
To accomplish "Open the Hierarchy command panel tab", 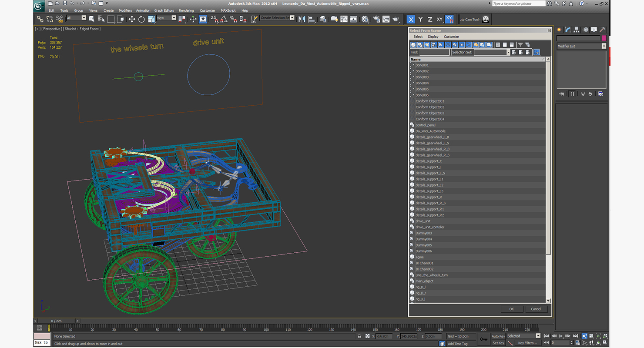I will pos(577,30).
